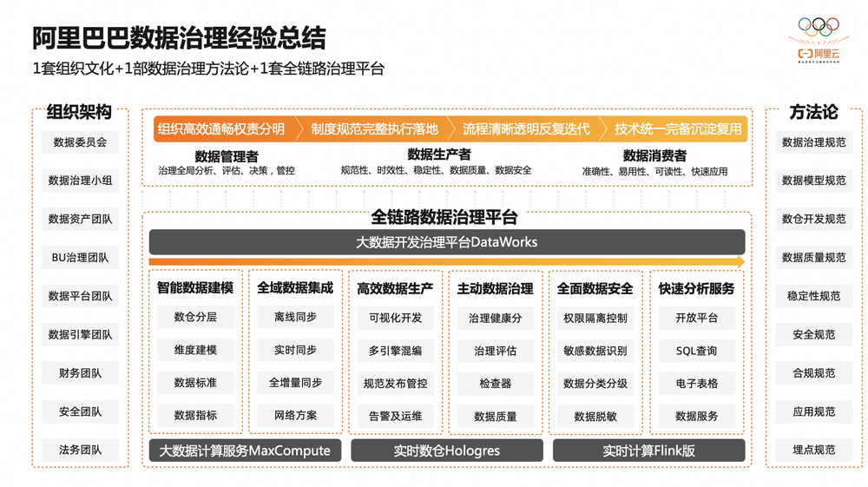Image resolution: width=868 pixels, height=487 pixels.
Task: Select the 数据引擎团队 box
Action: click(x=80, y=334)
